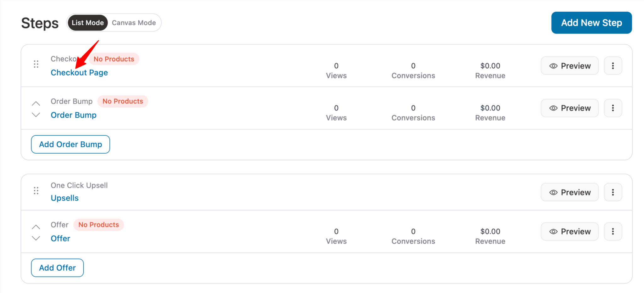Open the Upsells step link

[65, 198]
